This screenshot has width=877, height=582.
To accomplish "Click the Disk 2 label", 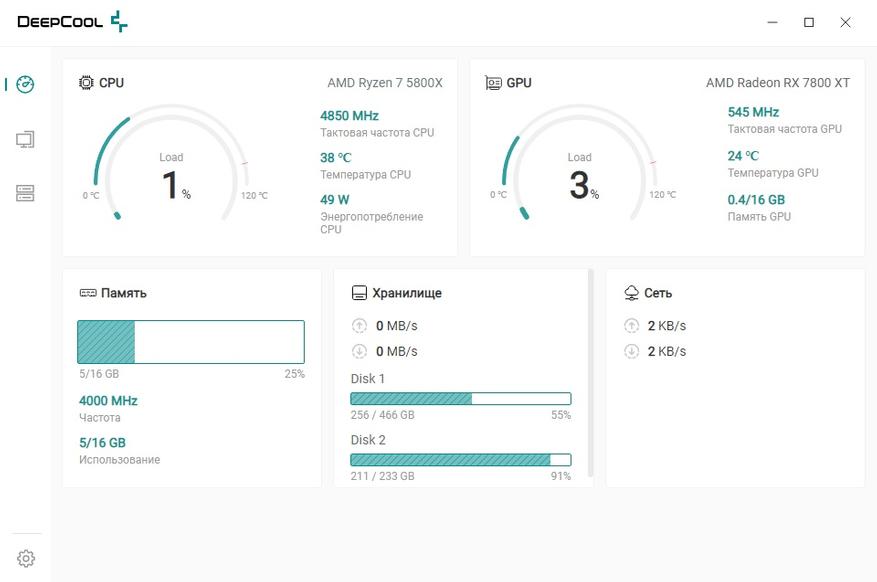I will coord(367,440).
